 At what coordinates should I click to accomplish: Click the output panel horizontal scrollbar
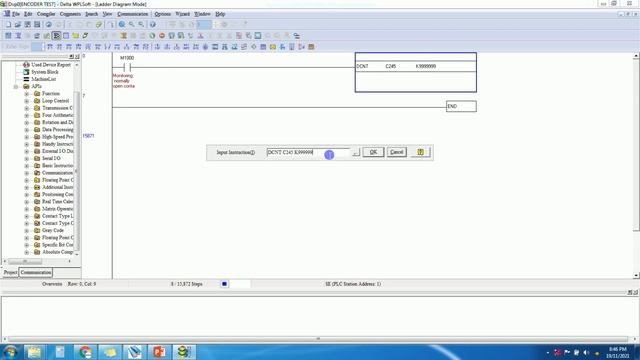pos(318,339)
